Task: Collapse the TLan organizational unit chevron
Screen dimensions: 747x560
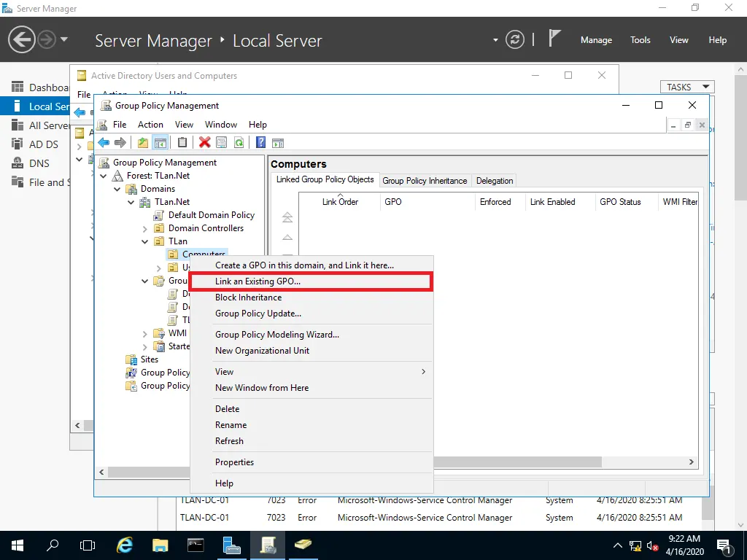Action: [x=145, y=241]
